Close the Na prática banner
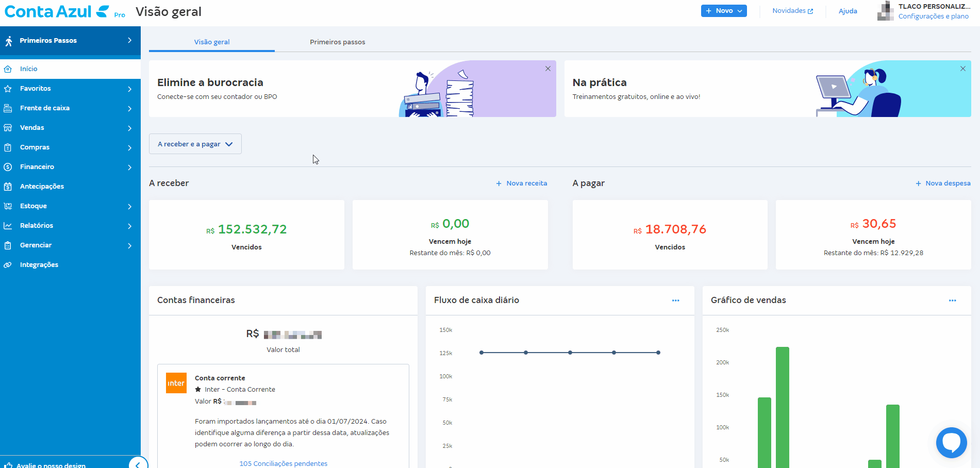Viewport: 980px width, 468px height. [x=962, y=69]
